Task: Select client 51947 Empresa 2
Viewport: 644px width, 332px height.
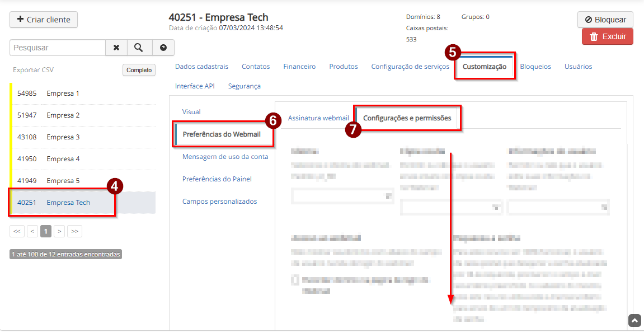Action: click(84, 115)
